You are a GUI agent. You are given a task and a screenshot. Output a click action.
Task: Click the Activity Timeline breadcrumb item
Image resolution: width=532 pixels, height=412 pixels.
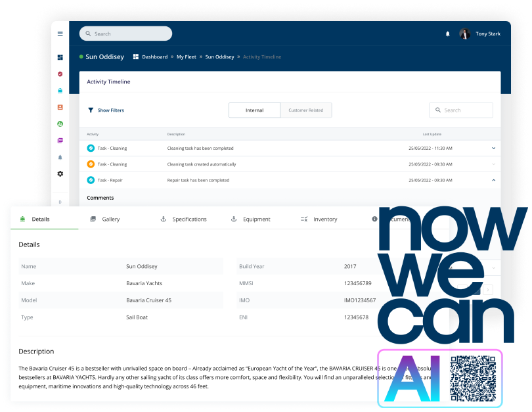coord(262,57)
